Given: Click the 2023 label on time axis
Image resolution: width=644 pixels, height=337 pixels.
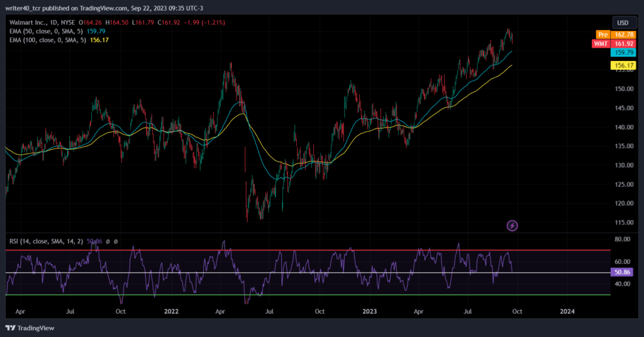Looking at the screenshot, I should [370, 311].
